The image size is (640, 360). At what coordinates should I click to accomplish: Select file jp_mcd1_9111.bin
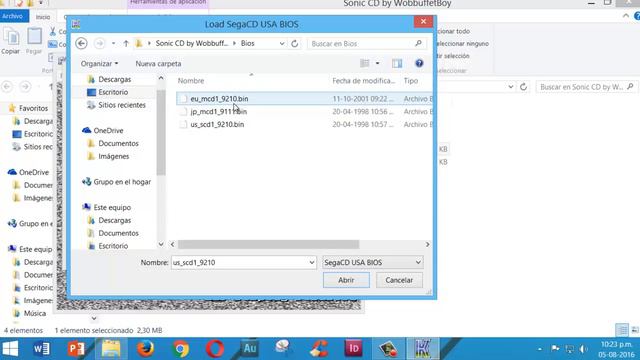pyautogui.click(x=218, y=111)
